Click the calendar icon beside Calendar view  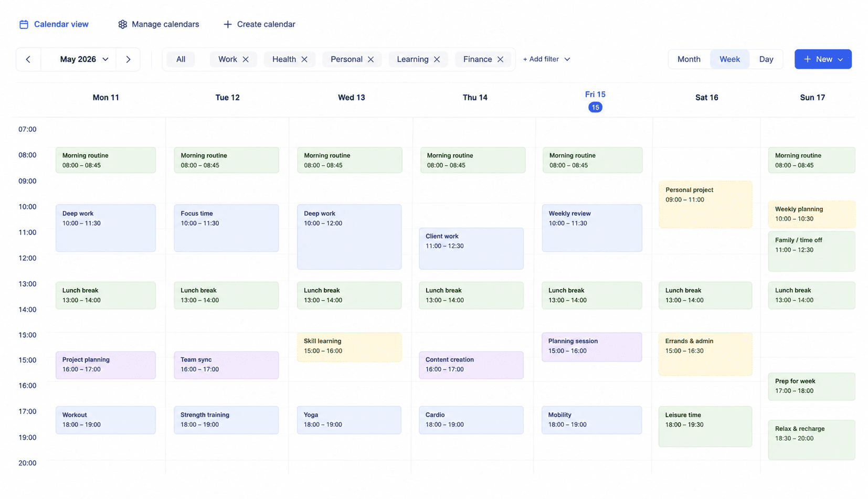24,24
